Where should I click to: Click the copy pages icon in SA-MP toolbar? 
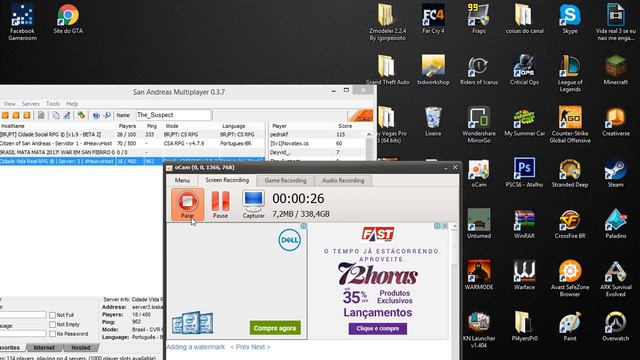56,116
